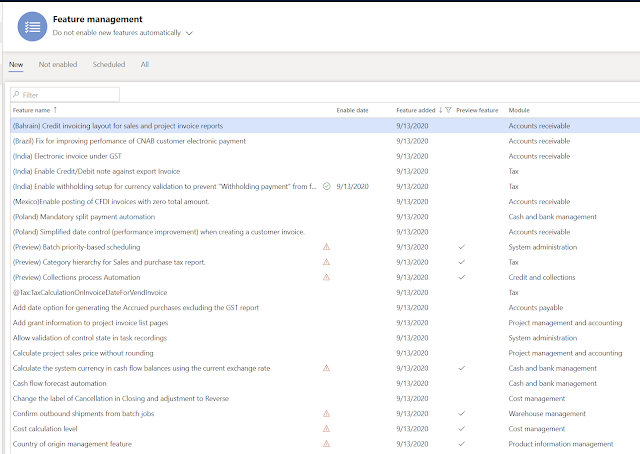Toggle preview checkmark for Calculate system currency row
Image resolution: width=640 pixels, height=454 pixels.
pos(462,368)
